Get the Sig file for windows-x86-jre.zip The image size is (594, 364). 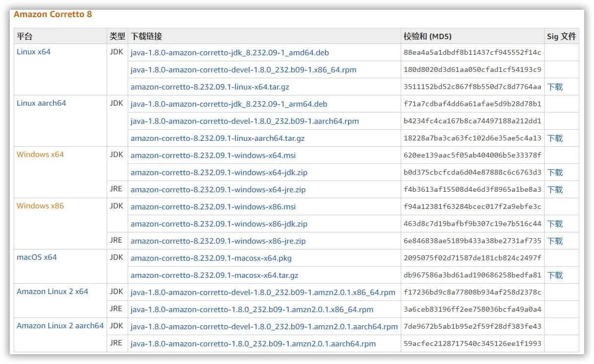[555, 241]
